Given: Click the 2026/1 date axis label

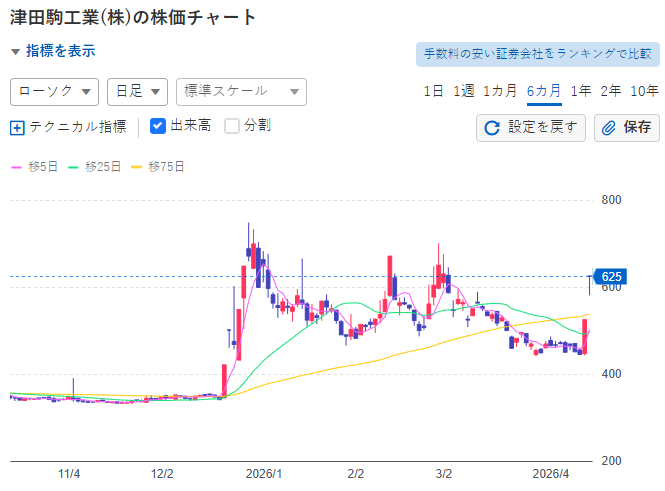Looking at the screenshot, I should point(264,474).
